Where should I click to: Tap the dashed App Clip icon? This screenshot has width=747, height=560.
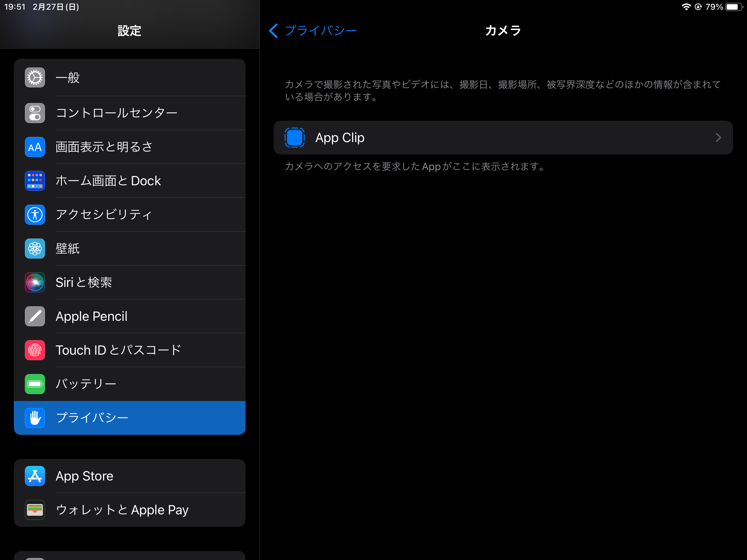tap(295, 138)
